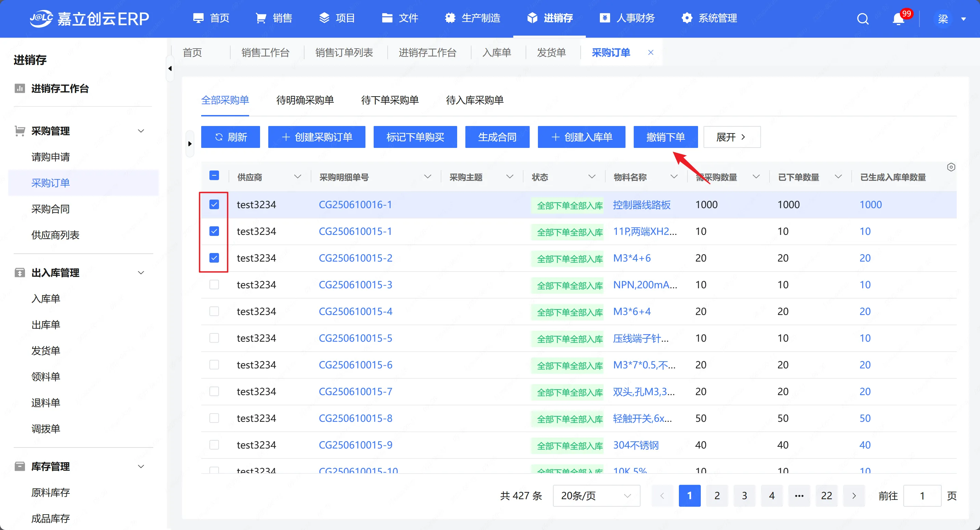Click the 前往 page number input field

(922, 495)
